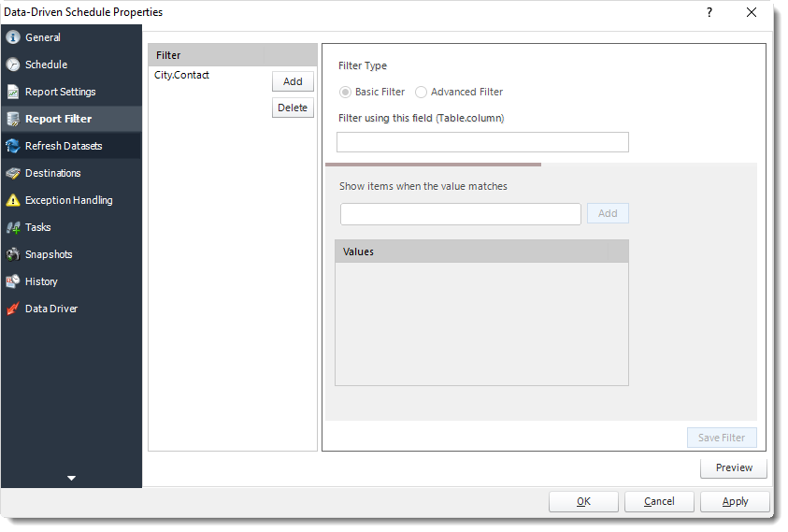
Task: Click the Report Settings chart icon
Action: [x=13, y=92]
